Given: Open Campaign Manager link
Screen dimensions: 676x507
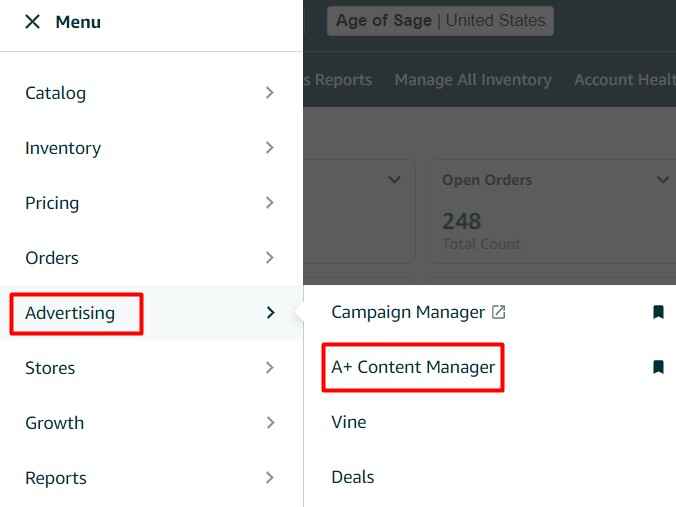Looking at the screenshot, I should click(x=408, y=312).
